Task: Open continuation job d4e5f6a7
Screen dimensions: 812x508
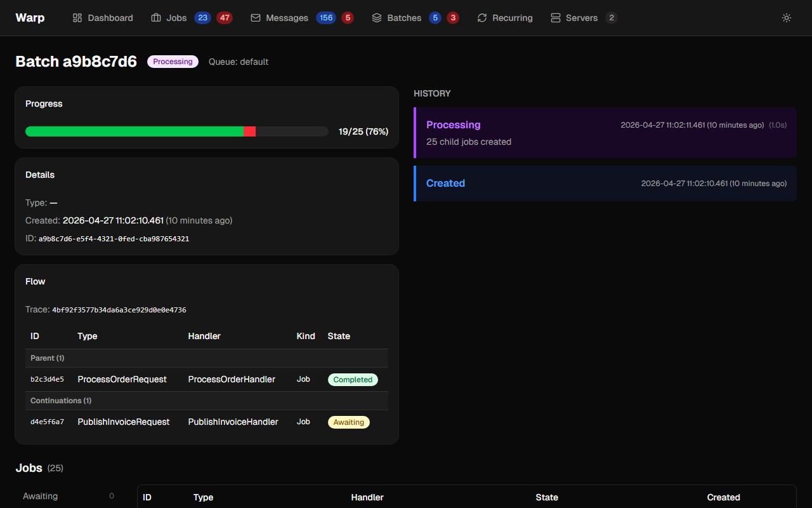Action: coord(47,422)
